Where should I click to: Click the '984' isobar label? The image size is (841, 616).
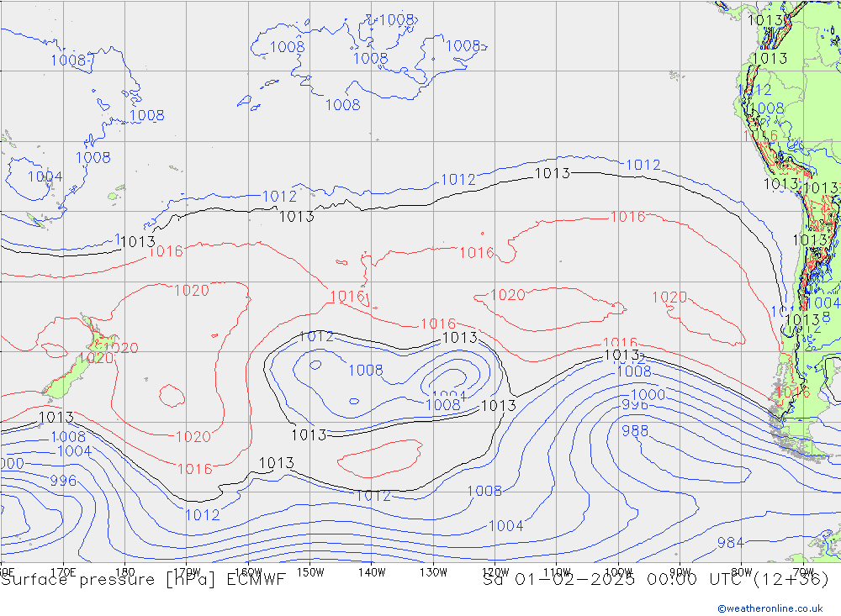coord(731,543)
